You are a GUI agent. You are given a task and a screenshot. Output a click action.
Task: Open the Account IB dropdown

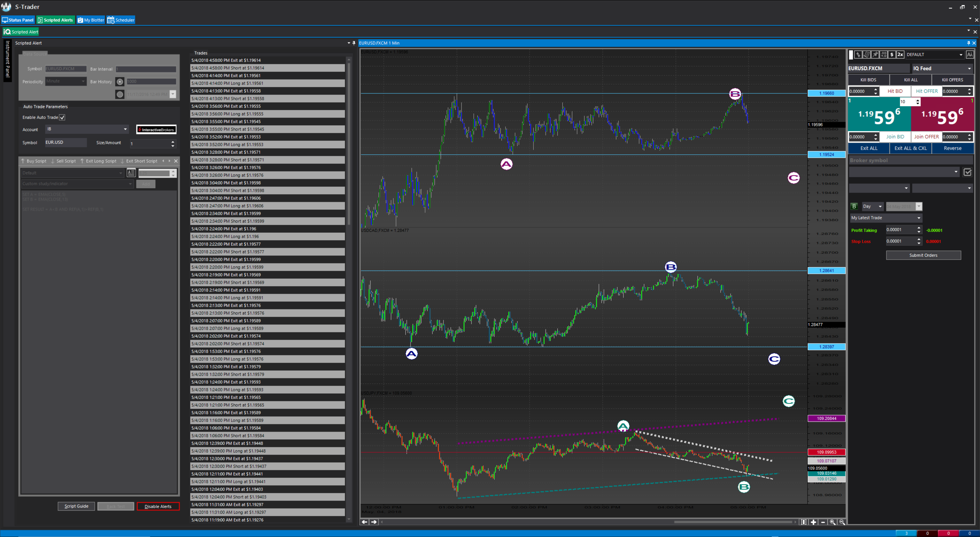pos(87,129)
